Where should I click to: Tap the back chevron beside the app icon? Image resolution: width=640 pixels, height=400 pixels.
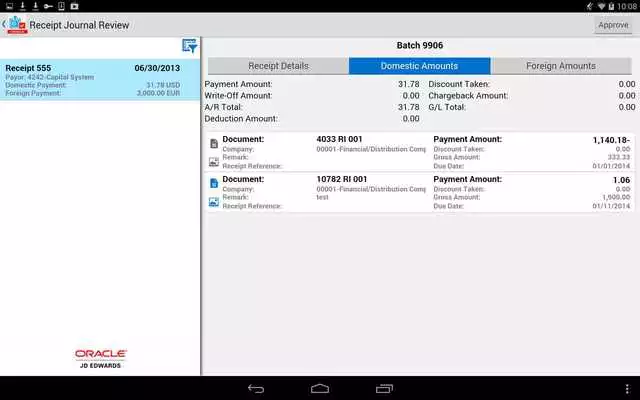[4, 25]
